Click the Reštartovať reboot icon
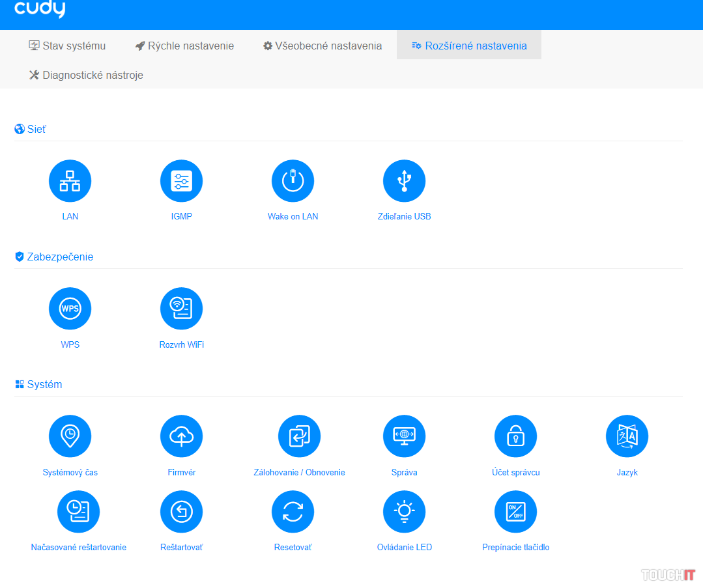Screen dimensions: 703x588 point(181,512)
